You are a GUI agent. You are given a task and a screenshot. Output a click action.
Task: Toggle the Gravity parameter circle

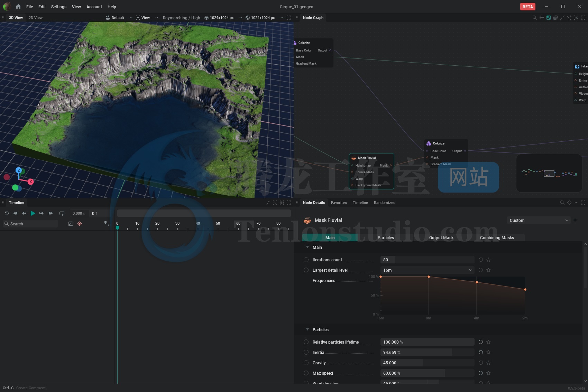pyautogui.click(x=306, y=363)
